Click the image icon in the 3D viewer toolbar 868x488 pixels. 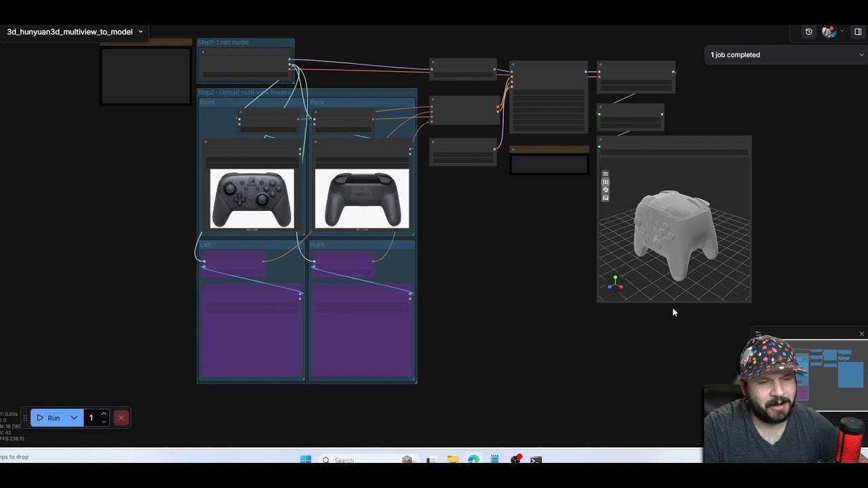[x=606, y=198]
